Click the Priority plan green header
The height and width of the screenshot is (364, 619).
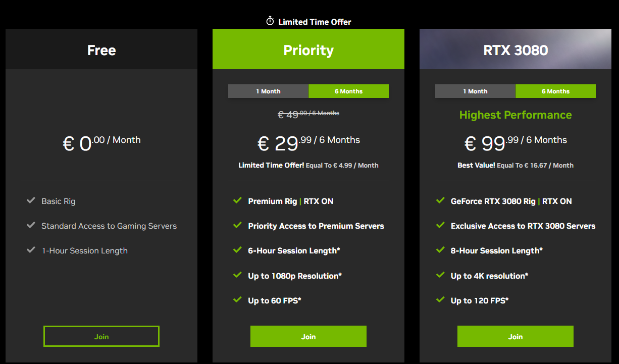308,49
